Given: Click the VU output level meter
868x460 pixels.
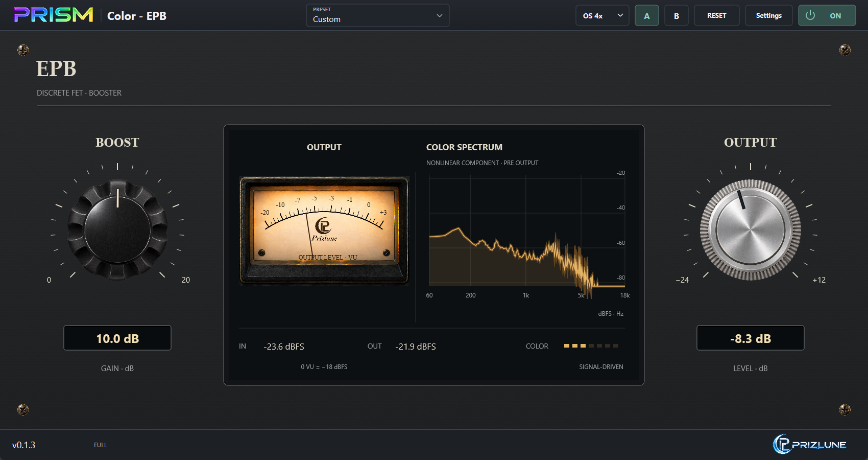Looking at the screenshot, I should 324,231.
